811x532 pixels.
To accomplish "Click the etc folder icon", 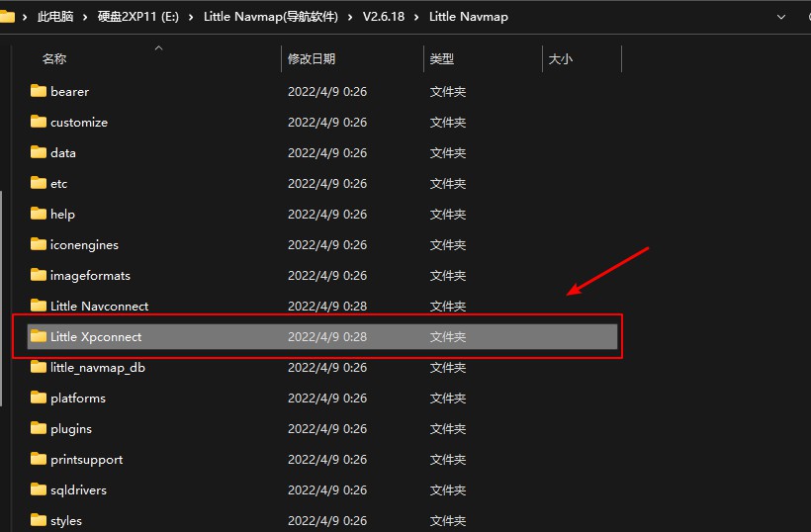I will pos(39,183).
